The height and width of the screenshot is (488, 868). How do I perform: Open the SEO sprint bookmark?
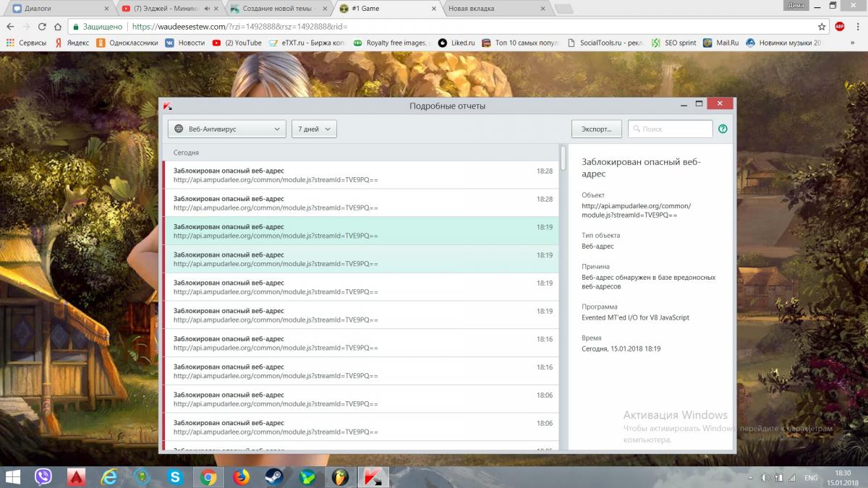point(673,43)
